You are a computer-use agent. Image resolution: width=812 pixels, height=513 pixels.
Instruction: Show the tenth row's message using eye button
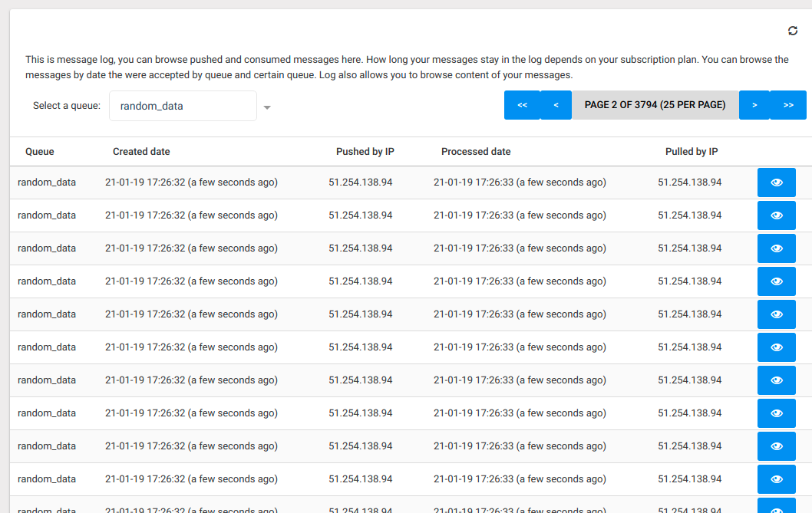776,479
